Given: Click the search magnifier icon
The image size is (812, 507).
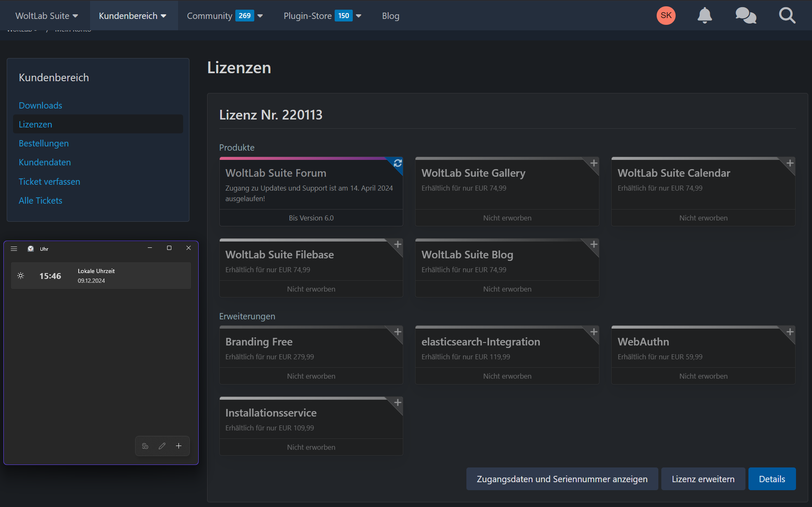Looking at the screenshot, I should [787, 16].
